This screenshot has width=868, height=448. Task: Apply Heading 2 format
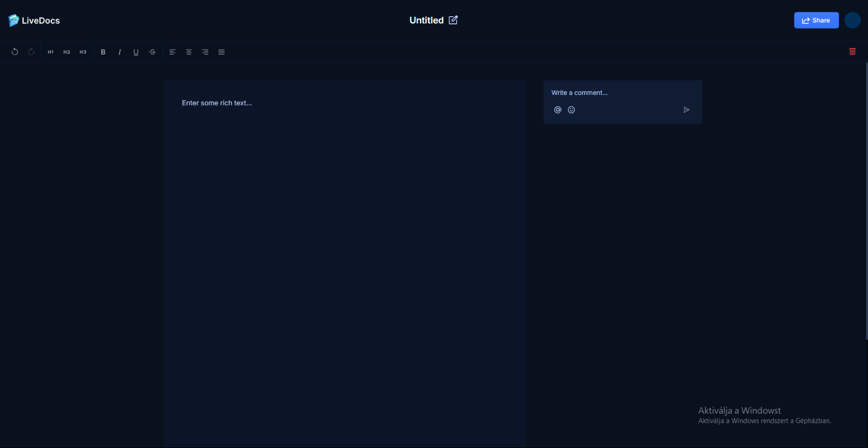[67, 52]
